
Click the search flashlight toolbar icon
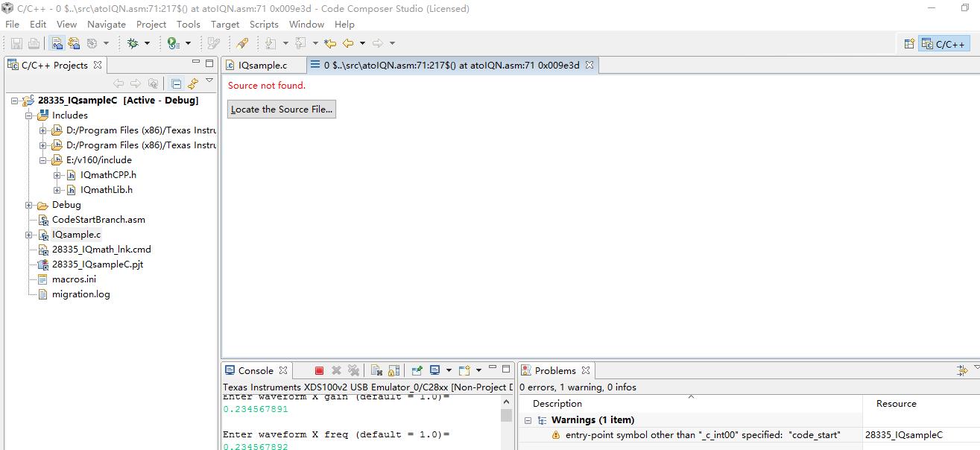point(242,43)
